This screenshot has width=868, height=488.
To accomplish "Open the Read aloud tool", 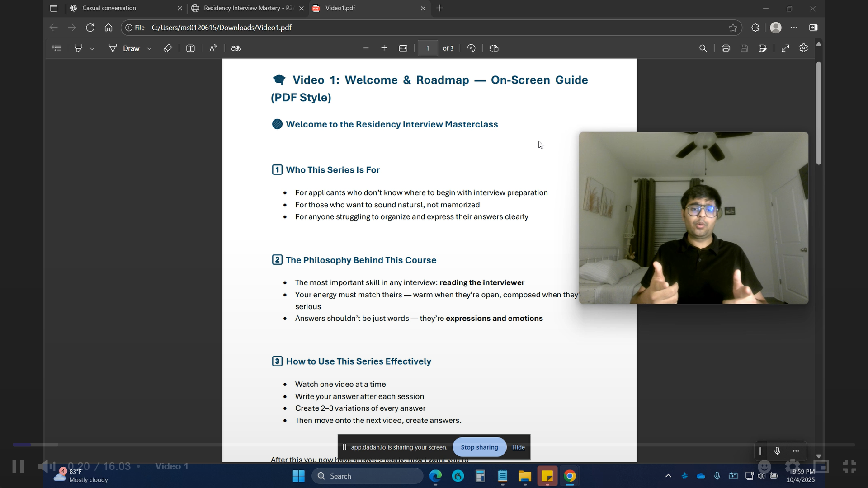I will (213, 48).
